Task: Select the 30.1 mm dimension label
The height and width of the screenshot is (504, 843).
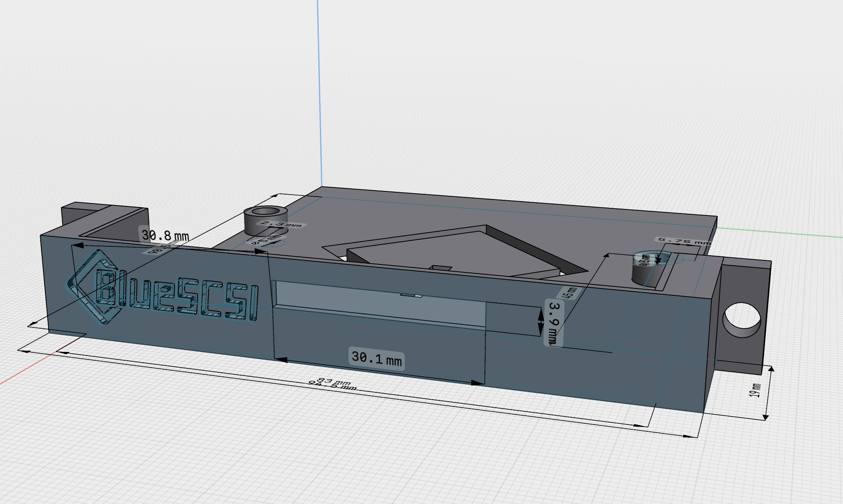Action: pyautogui.click(x=377, y=358)
